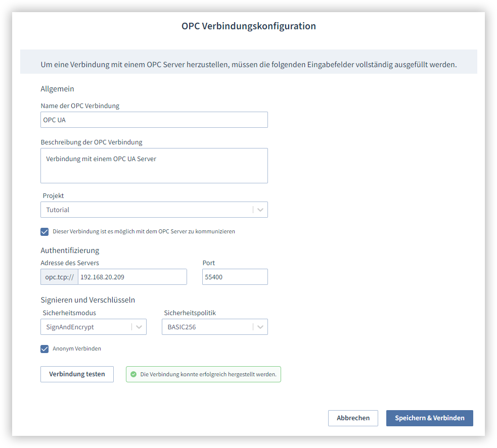Select the server address field with 192.168.20.209
The height and width of the screenshot is (448, 497).
pos(131,277)
